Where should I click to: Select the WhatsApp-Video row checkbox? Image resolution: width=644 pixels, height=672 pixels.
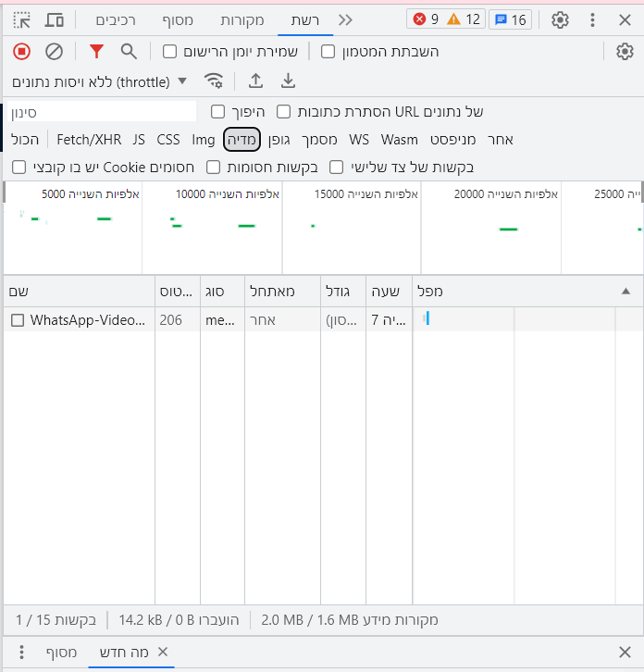tap(18, 320)
